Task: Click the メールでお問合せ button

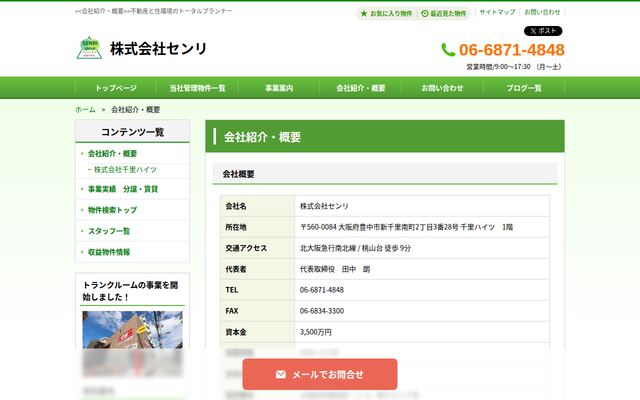Action: click(320, 374)
